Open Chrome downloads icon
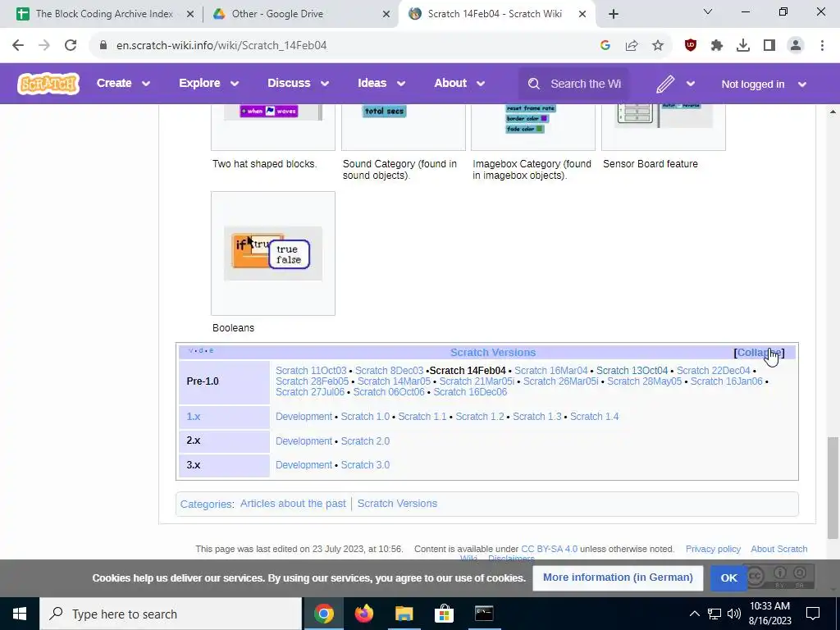This screenshot has width=840, height=630. tap(743, 46)
